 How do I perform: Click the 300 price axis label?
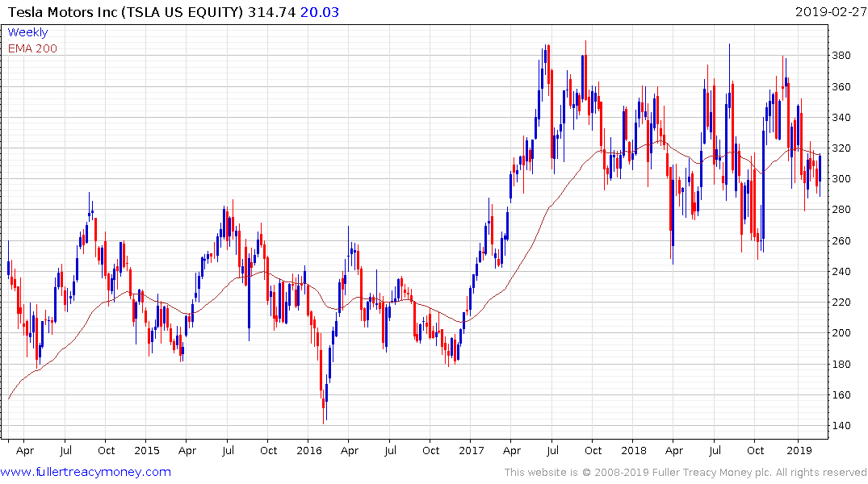(841, 178)
